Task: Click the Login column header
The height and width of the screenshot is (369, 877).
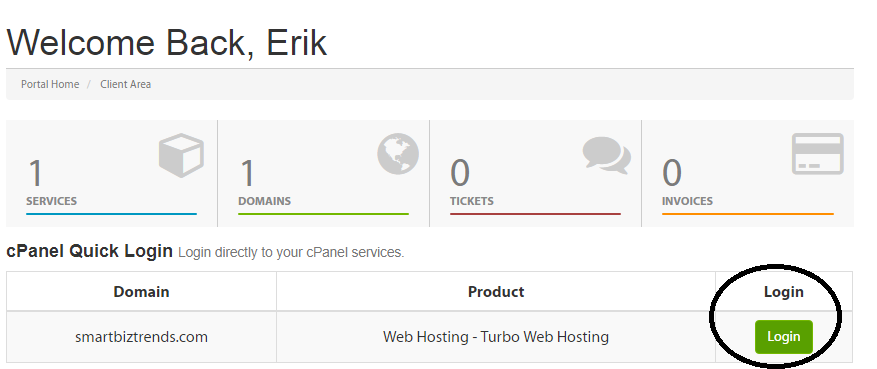Action: click(x=784, y=292)
